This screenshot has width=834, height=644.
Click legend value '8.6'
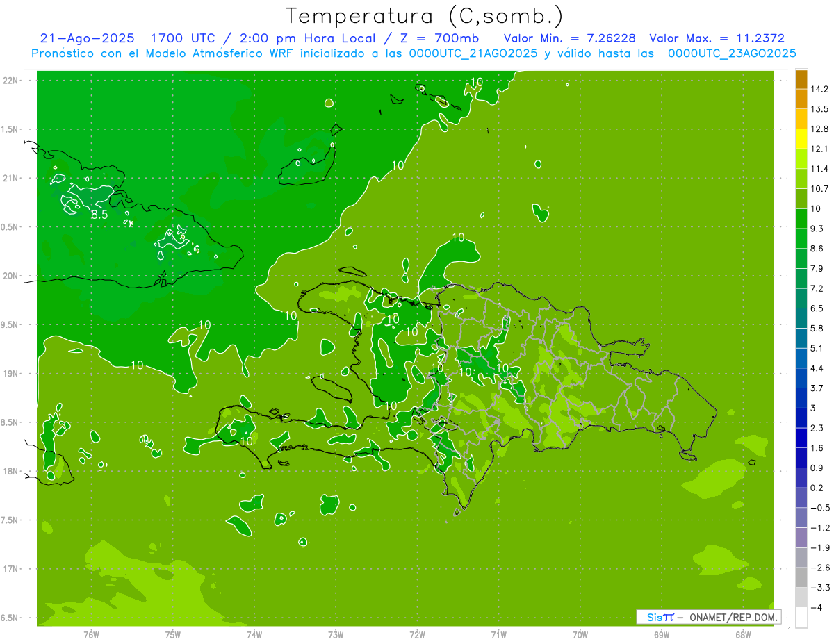pyautogui.click(x=817, y=248)
